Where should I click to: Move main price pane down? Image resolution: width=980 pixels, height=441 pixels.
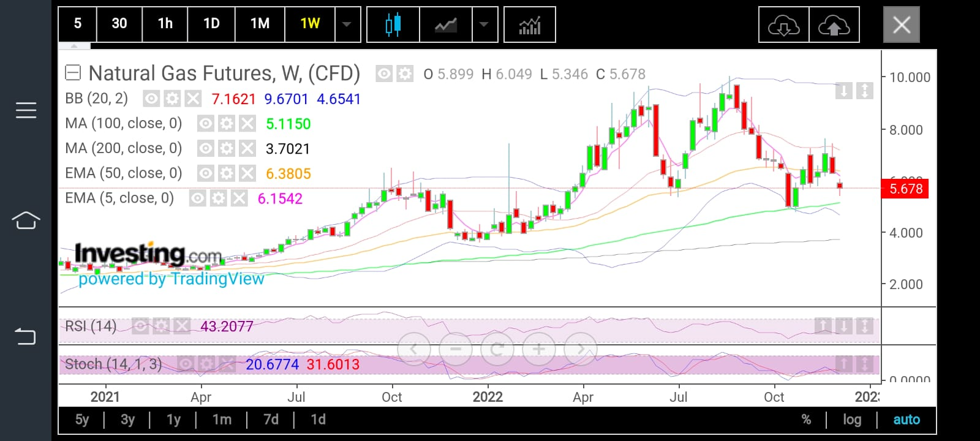coord(843,91)
